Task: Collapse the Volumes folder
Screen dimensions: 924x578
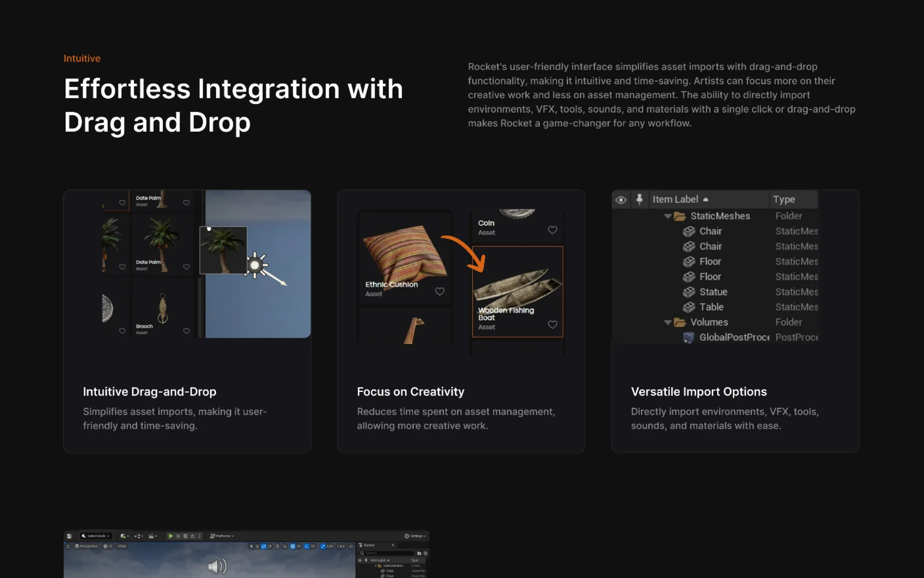Action: [x=668, y=323]
